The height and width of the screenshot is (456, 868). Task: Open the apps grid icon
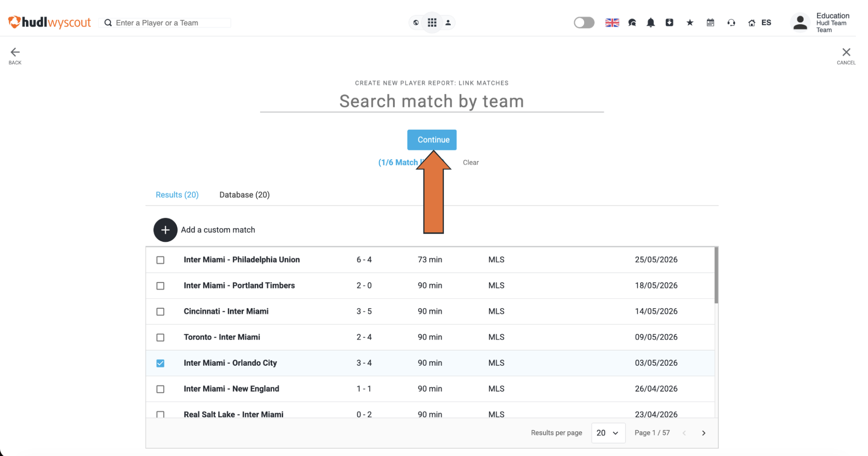click(432, 23)
